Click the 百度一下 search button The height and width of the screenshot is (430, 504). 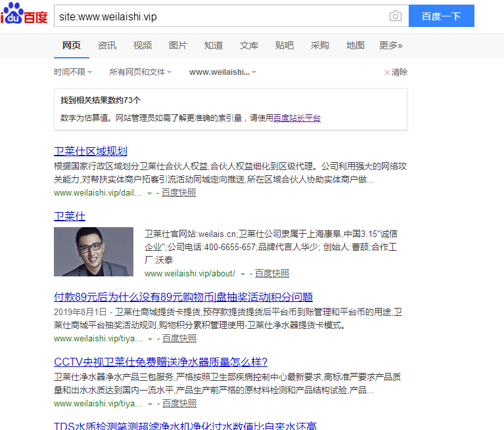pyautogui.click(x=442, y=16)
